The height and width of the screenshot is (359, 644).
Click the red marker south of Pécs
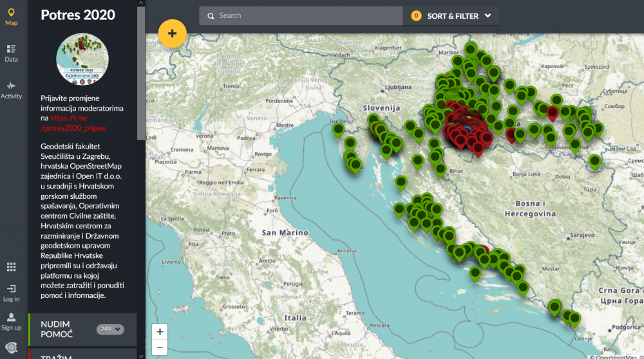(553, 113)
